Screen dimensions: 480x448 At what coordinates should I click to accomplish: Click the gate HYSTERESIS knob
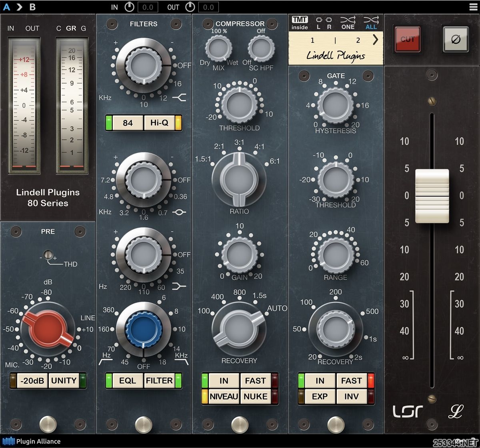click(x=335, y=106)
